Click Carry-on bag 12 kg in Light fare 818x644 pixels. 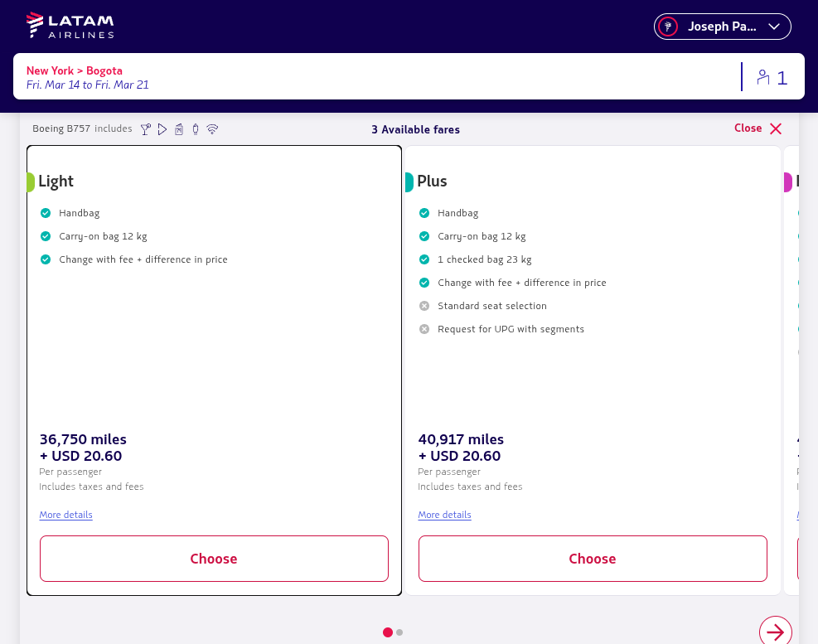[103, 236]
